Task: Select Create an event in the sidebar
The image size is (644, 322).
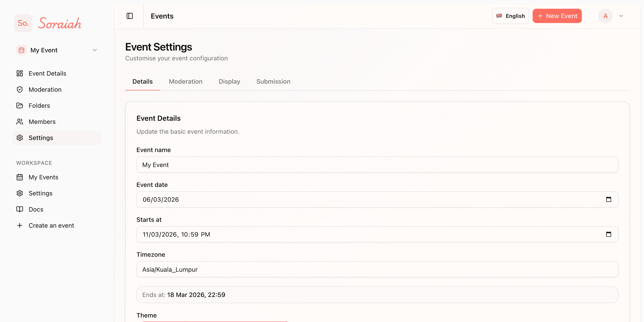Action: click(x=51, y=225)
